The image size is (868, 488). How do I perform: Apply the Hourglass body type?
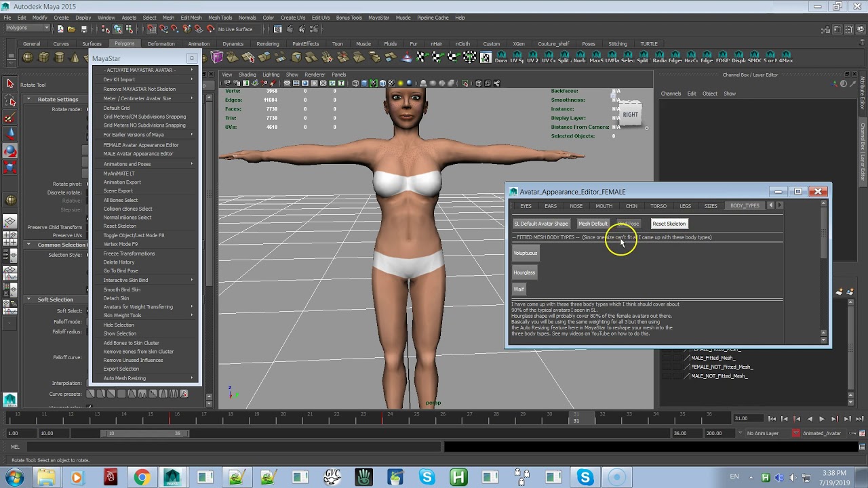click(x=524, y=272)
